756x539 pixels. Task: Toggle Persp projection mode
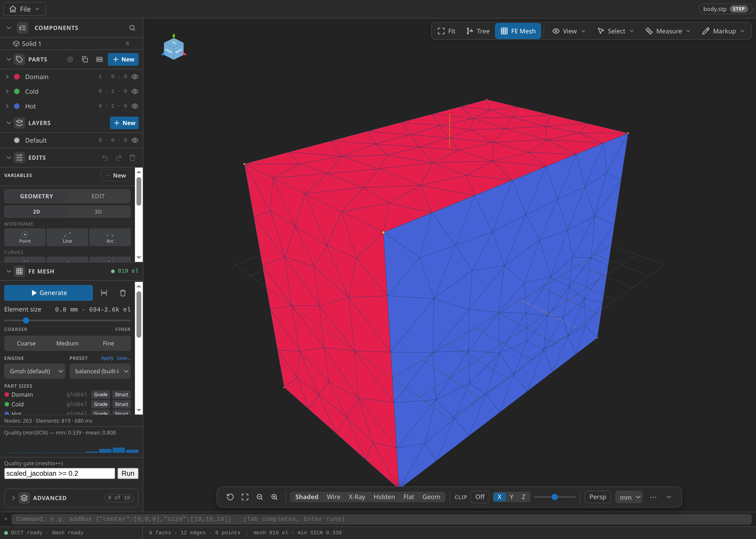click(x=597, y=497)
